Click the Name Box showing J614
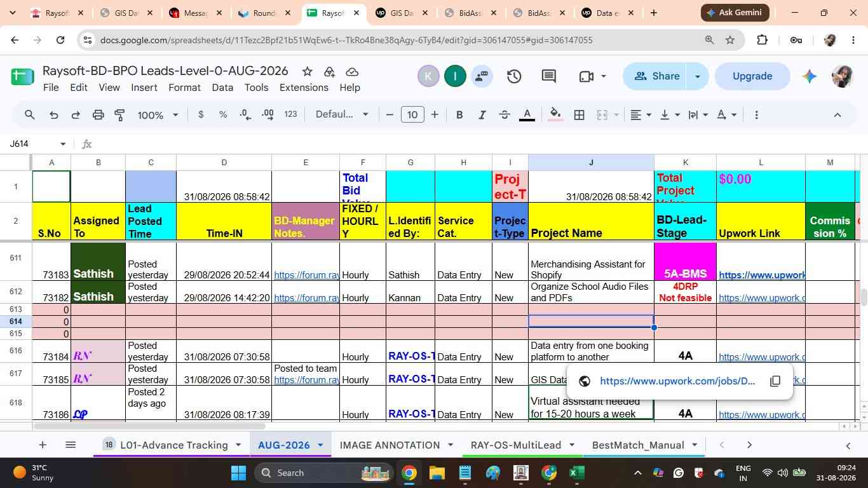Image resolution: width=868 pixels, height=488 pixels. (37, 144)
